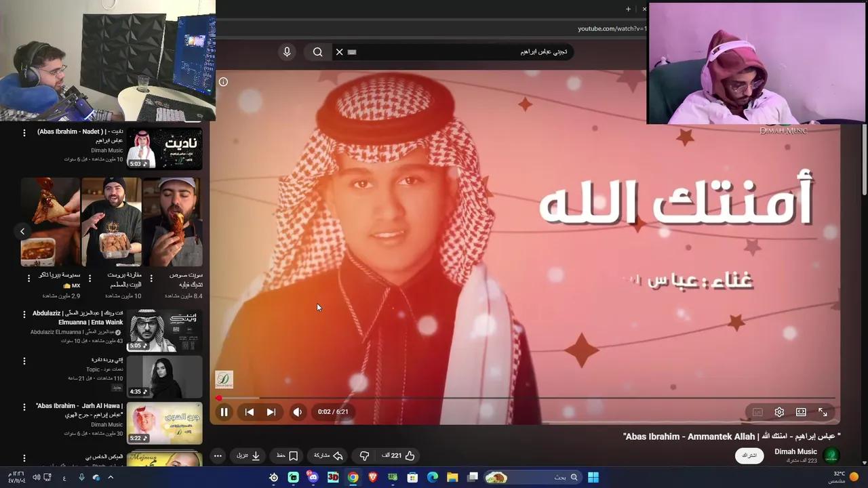The height and width of the screenshot is (488, 868).
Task: Open options for 4:35 Topic video
Action: (x=24, y=361)
